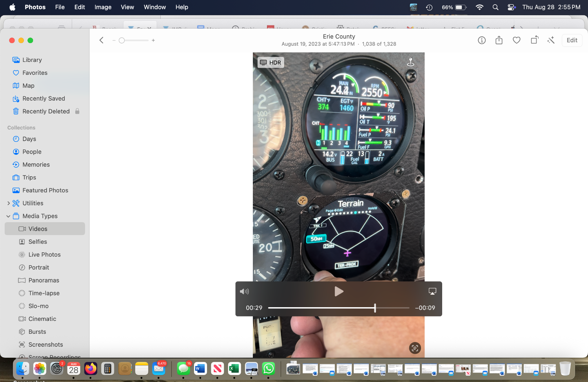Screen dimensions: 588x382
Task: Open WhatsApp from the Dock
Action: [x=269, y=369]
